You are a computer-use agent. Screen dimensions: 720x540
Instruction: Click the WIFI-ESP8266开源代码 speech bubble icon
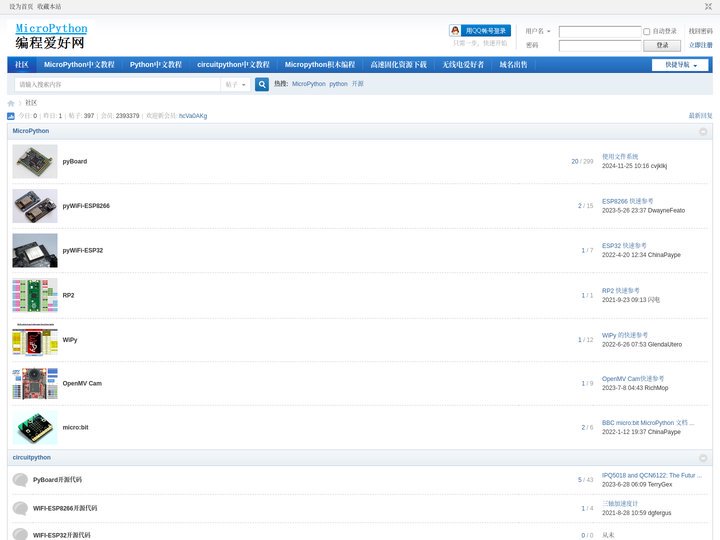pyautogui.click(x=20, y=508)
